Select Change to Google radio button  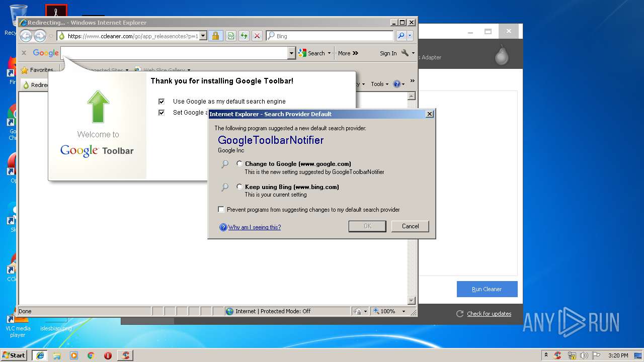(239, 163)
